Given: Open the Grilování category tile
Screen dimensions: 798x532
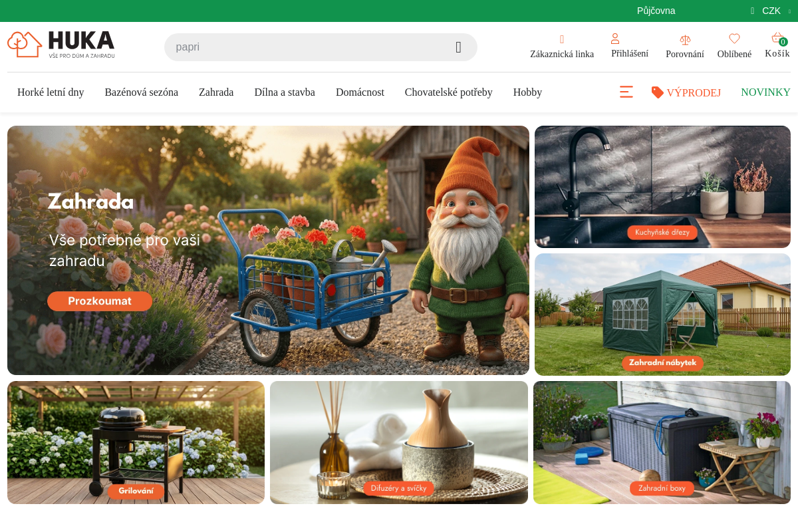Looking at the screenshot, I should [136, 442].
